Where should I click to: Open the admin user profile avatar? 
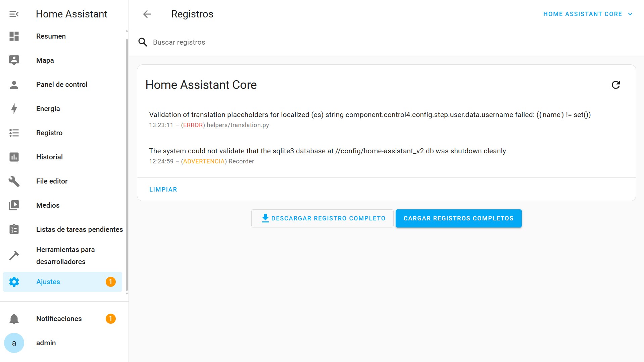point(14,343)
